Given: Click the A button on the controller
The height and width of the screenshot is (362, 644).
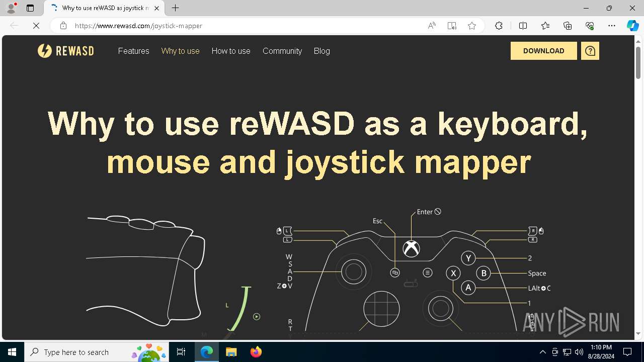Looking at the screenshot, I should pos(468,288).
